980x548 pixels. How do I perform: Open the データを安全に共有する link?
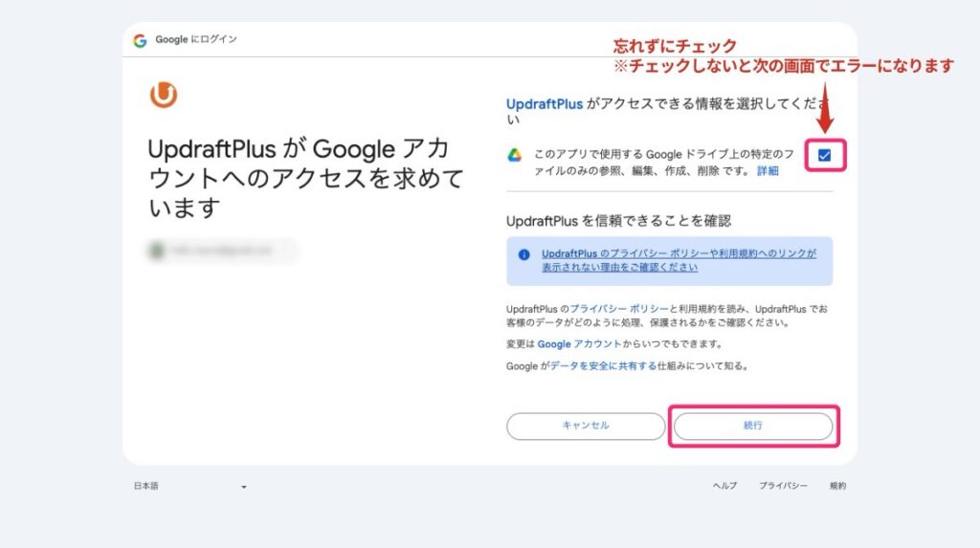click(x=603, y=365)
